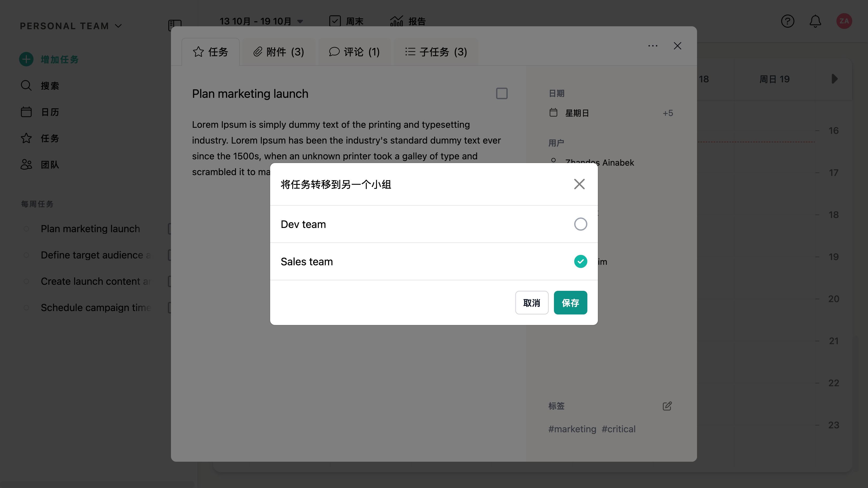
Task: Click the 保存 save button
Action: (570, 302)
